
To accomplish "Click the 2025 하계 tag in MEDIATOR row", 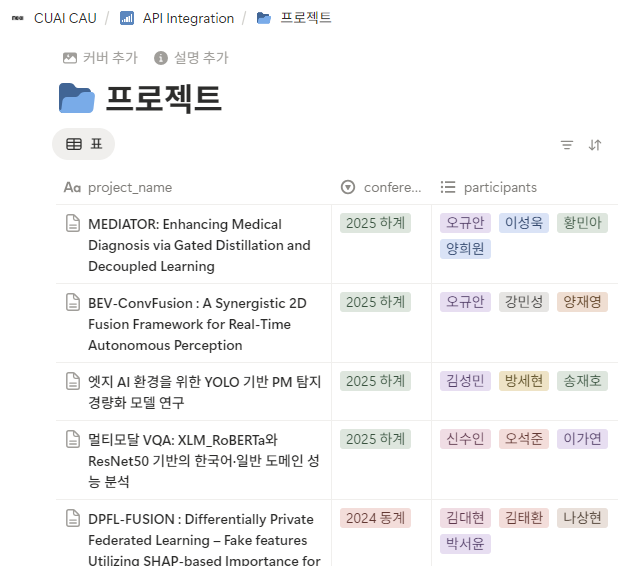I will 376,223.
